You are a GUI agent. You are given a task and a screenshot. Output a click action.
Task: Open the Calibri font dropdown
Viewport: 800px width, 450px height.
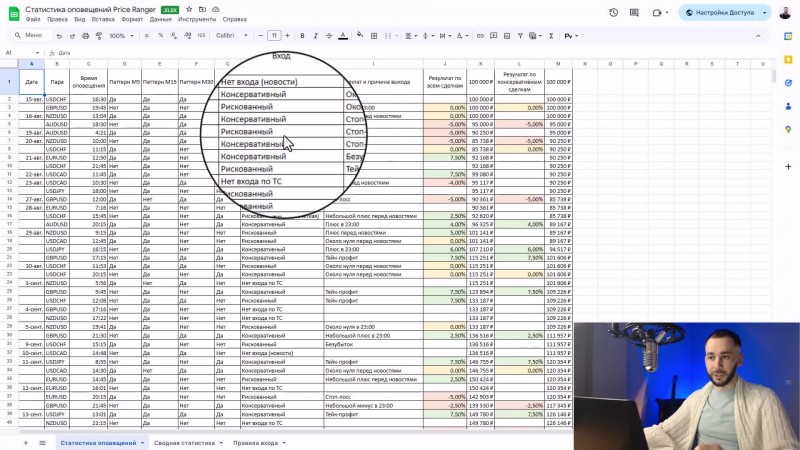232,36
